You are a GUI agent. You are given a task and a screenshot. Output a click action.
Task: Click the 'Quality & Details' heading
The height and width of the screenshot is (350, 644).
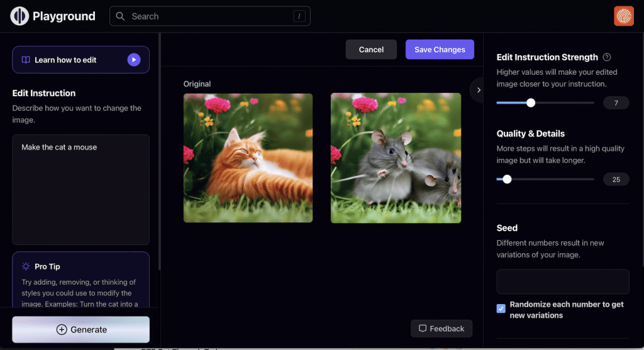(x=530, y=133)
